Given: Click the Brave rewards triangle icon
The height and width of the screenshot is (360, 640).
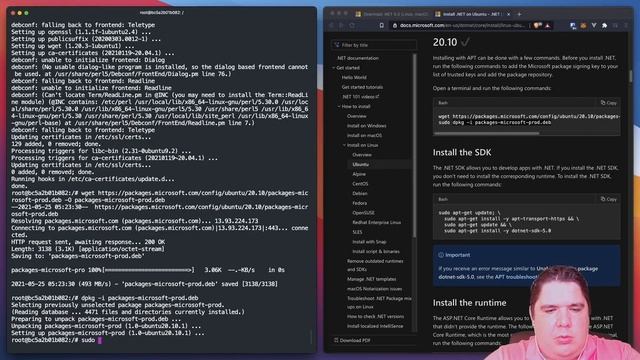Looking at the screenshot, I should click(x=548, y=26).
